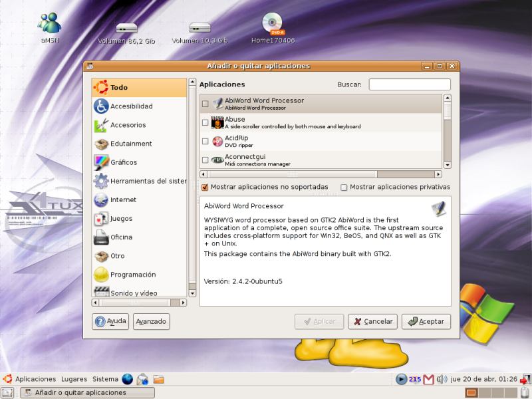The height and width of the screenshot is (399, 532).
Task: Uncheck Mostrar aplicaciones no soportadas
Action: 205,188
